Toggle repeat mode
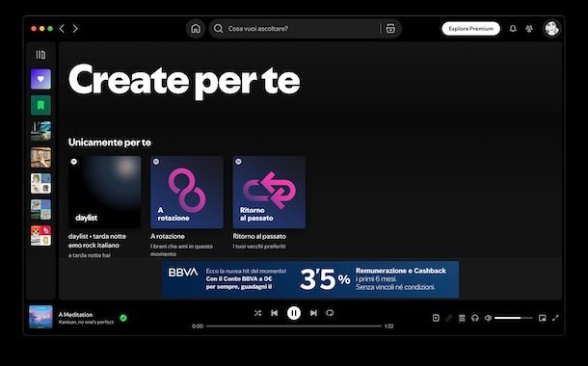Image resolution: width=588 pixels, height=366 pixels. point(330,313)
